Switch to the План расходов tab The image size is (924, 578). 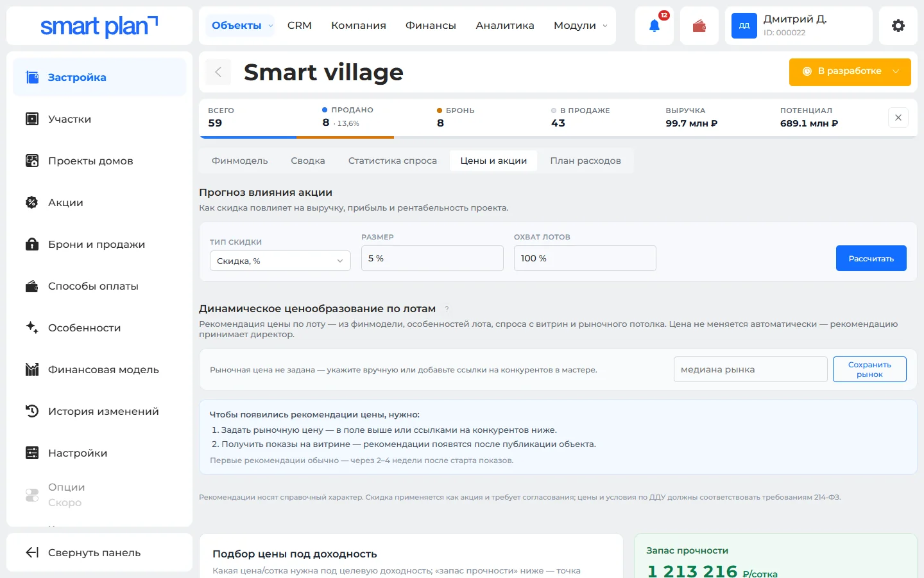tap(586, 161)
